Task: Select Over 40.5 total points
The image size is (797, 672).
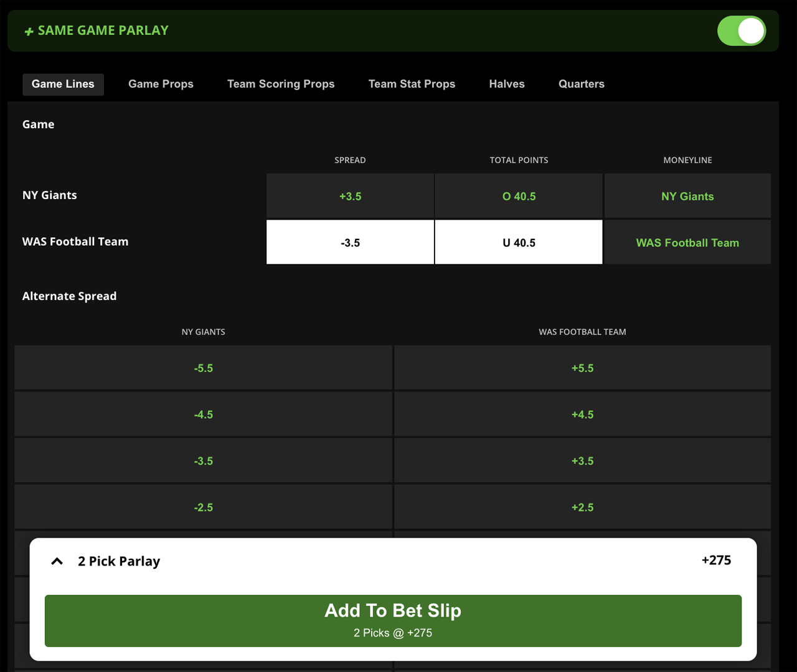Action: pos(519,196)
